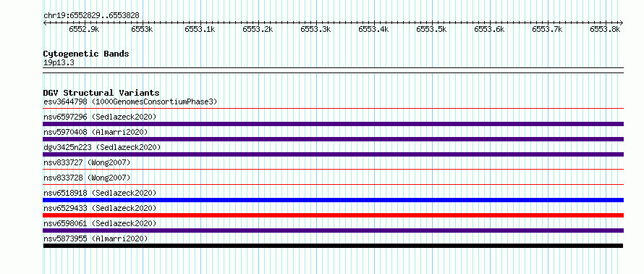Click the 6553.5k ruler tick label
This screenshot has height=274, width=644.
(432, 29)
